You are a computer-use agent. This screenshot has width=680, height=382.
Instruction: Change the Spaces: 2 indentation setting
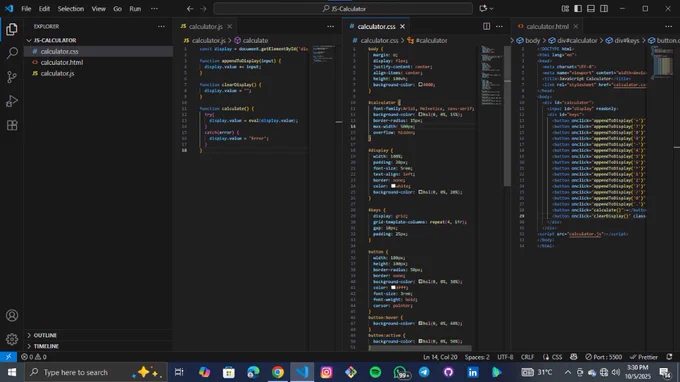point(477,357)
